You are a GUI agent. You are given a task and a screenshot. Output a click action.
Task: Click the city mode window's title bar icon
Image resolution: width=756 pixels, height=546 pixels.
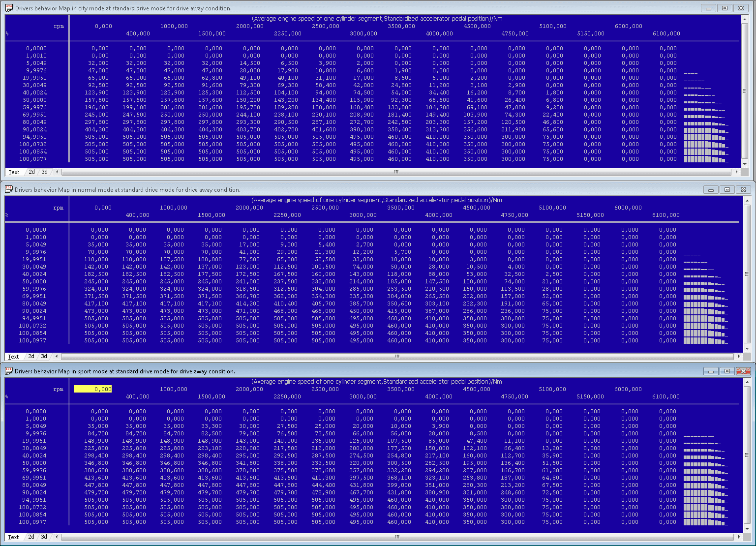click(x=9, y=8)
